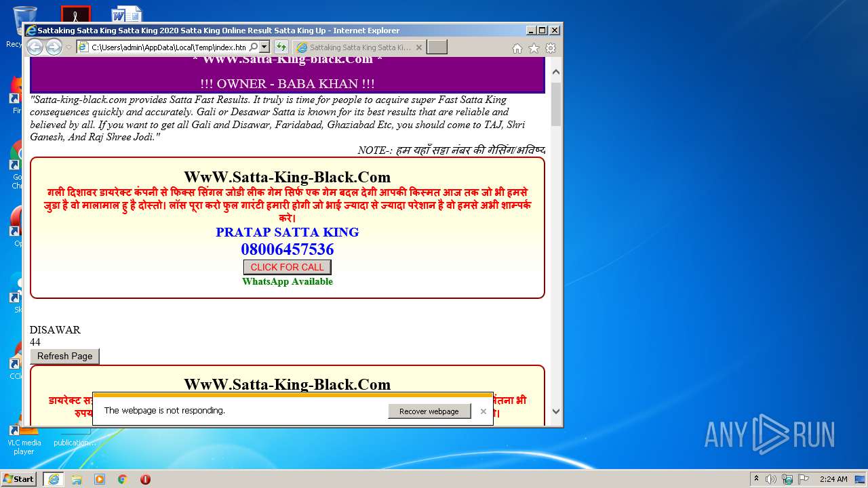
Task: Click Recover webpage button
Action: [x=429, y=411]
